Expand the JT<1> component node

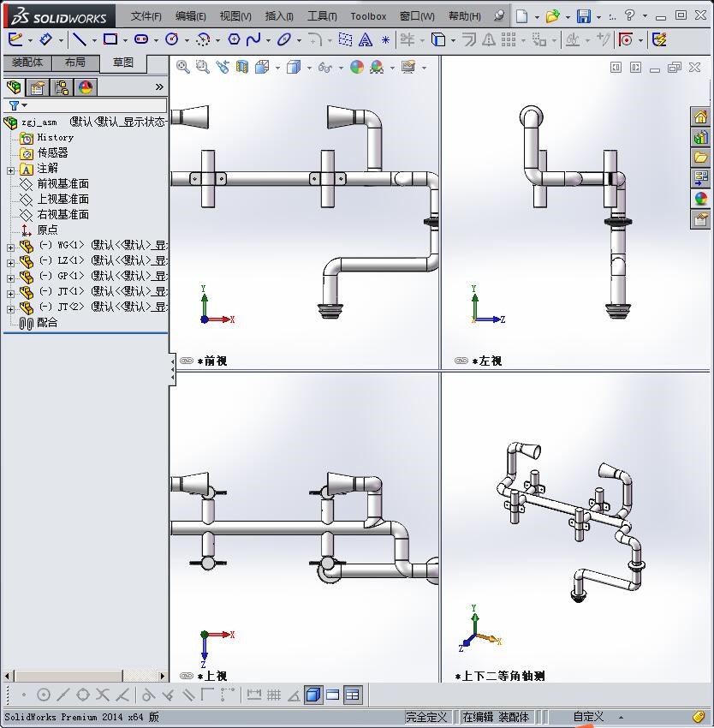(10, 294)
